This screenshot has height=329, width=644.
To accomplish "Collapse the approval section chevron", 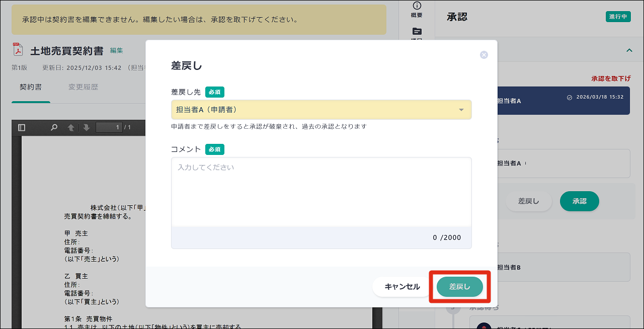I will coord(629,50).
